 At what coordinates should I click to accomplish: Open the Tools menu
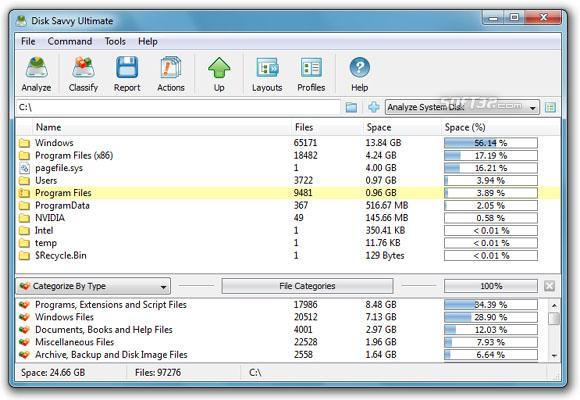coord(115,41)
